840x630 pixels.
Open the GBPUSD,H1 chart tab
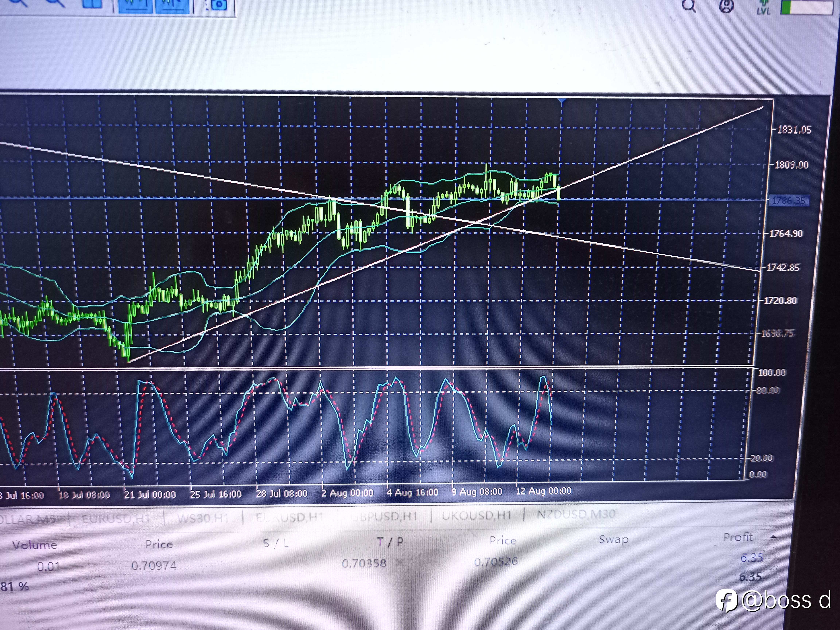(384, 516)
